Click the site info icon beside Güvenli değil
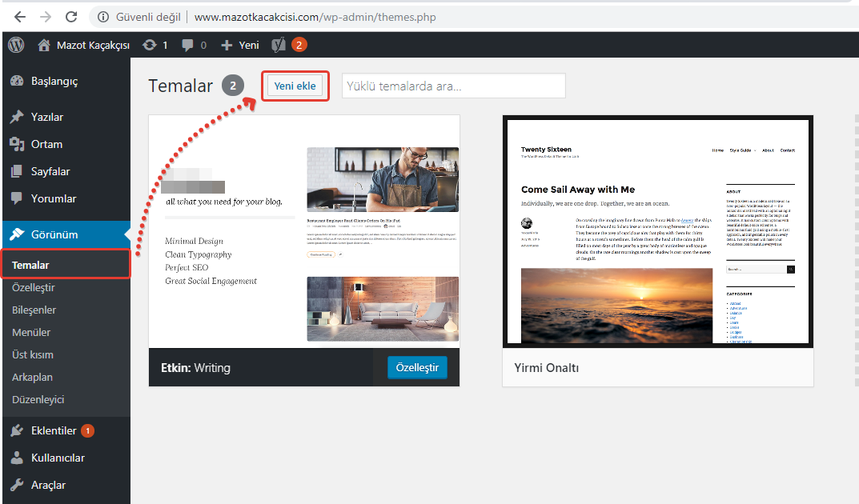Image resolution: width=859 pixels, height=504 pixels. (103, 16)
